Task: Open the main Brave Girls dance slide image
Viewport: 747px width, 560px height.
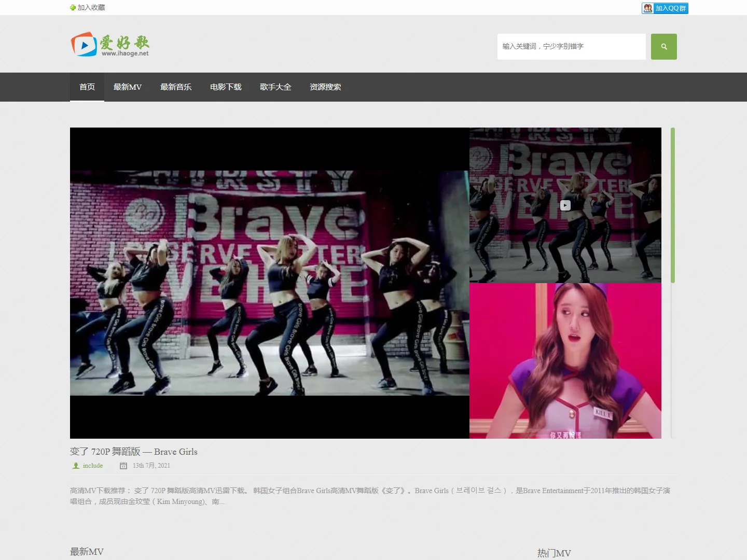Action: (270, 283)
